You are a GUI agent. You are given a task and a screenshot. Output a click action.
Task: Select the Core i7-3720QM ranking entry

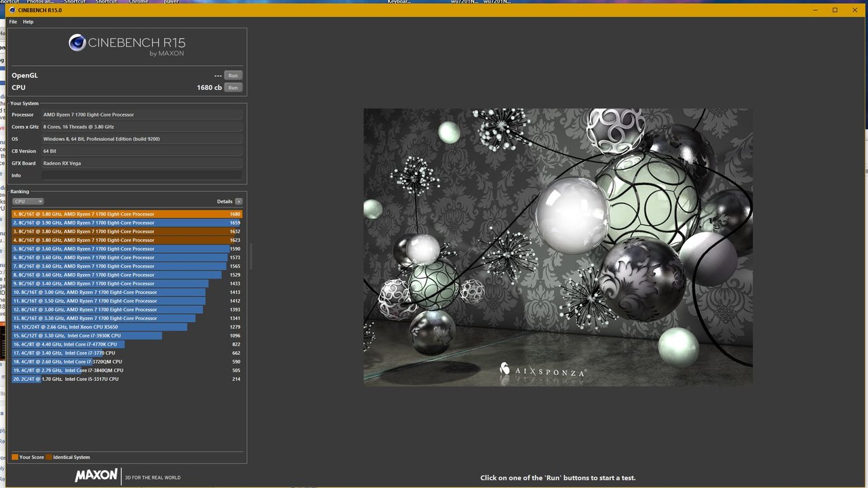127,362
